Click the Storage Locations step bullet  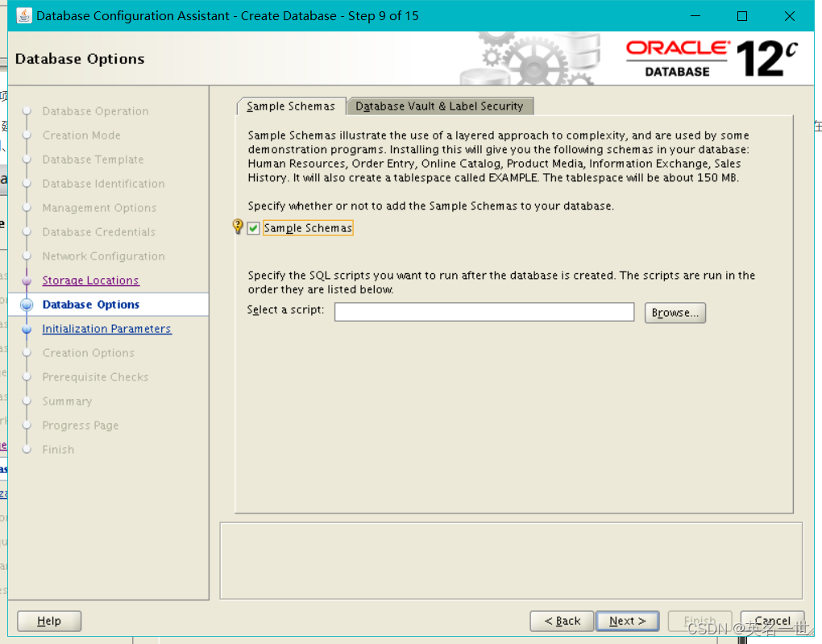(x=27, y=280)
